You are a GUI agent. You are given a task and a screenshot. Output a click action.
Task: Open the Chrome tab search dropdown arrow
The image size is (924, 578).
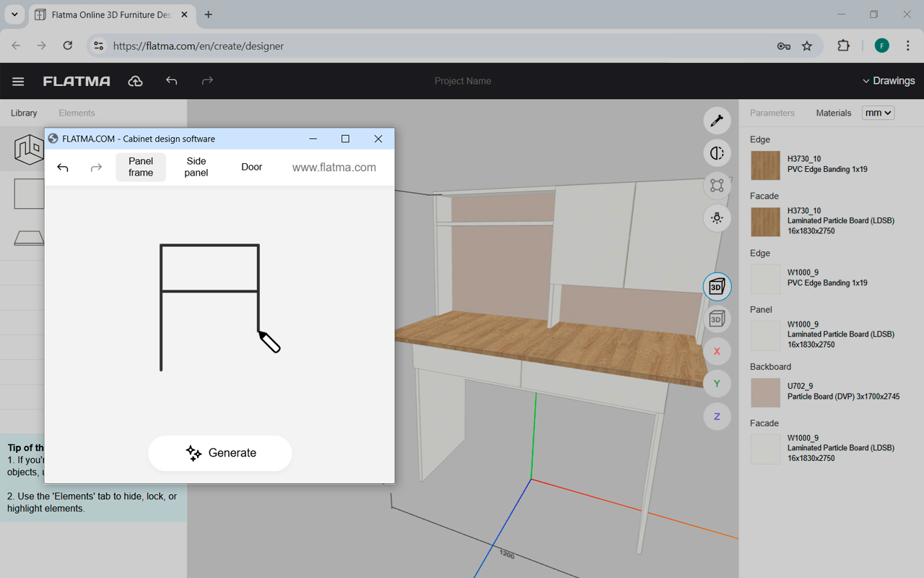(14, 14)
